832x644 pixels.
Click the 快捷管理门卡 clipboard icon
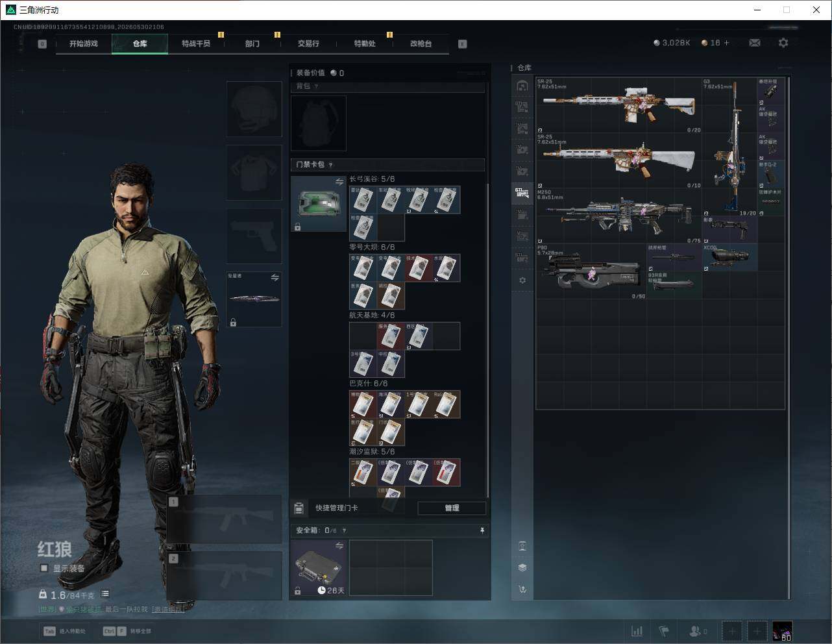299,508
